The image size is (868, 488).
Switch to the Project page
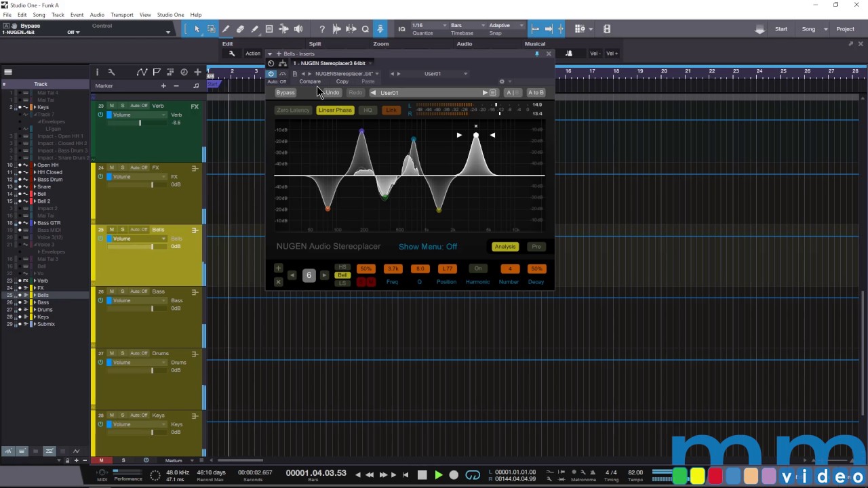(x=845, y=29)
